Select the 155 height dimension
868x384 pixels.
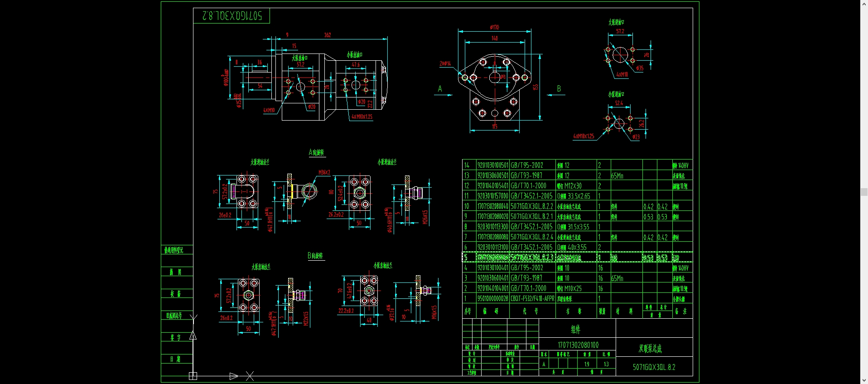point(535,87)
